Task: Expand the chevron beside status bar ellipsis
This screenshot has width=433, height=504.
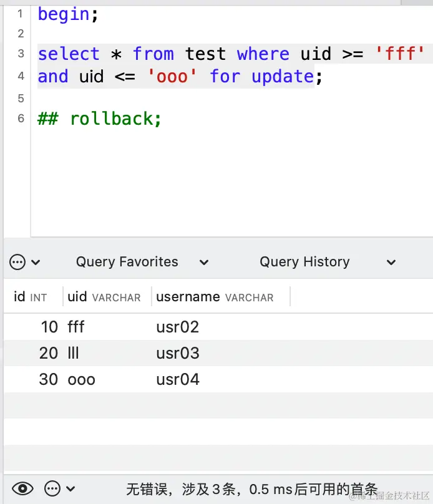Action: tap(71, 489)
